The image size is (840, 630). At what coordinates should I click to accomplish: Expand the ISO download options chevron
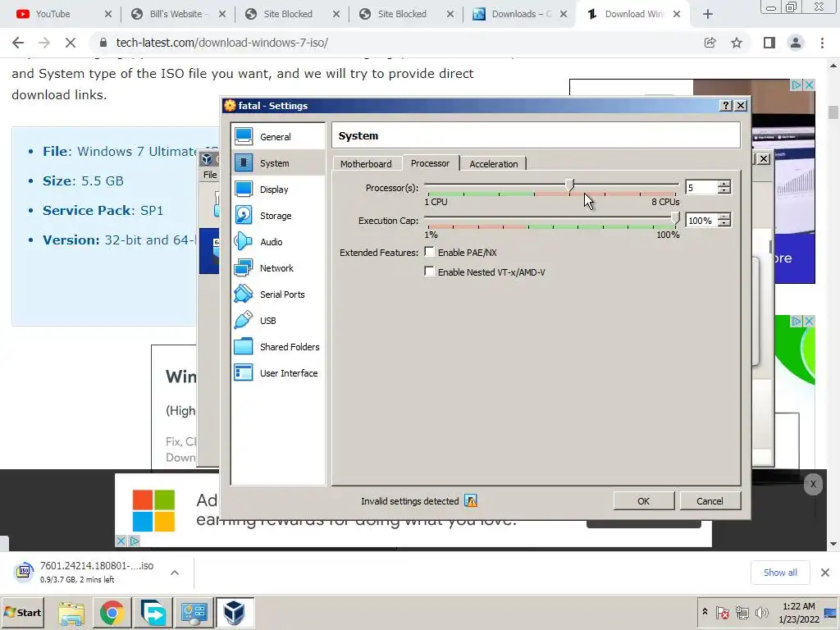pos(175,573)
